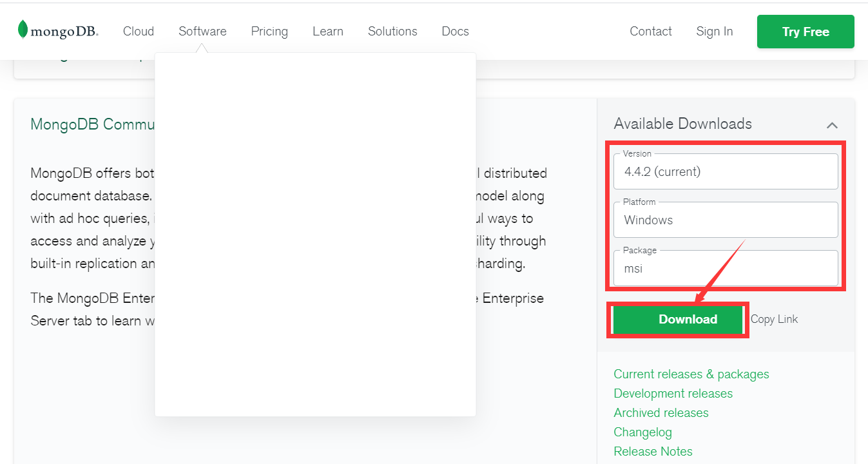Open the Version dropdown showing 4.4.2
Viewport: 868px width, 464px height.
pyautogui.click(x=726, y=171)
